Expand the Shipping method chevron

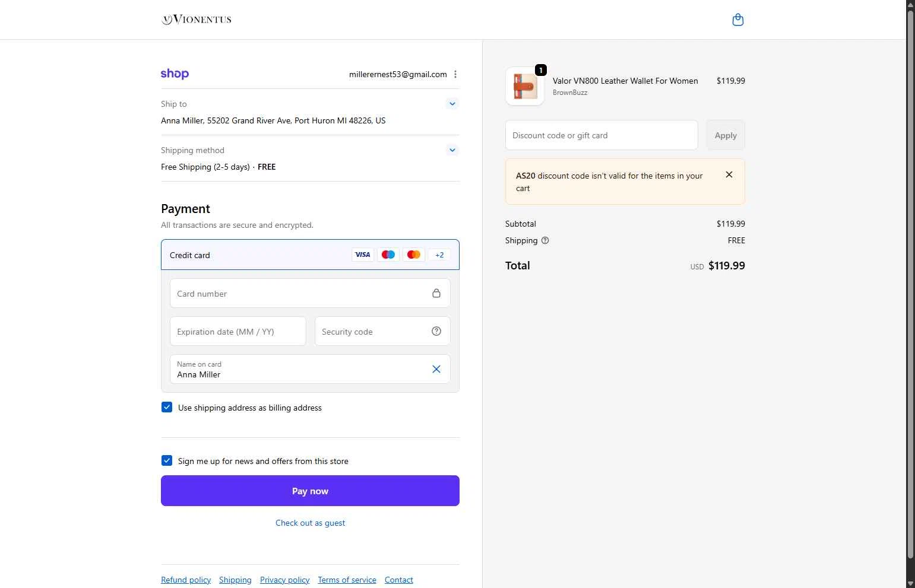pyautogui.click(x=452, y=150)
